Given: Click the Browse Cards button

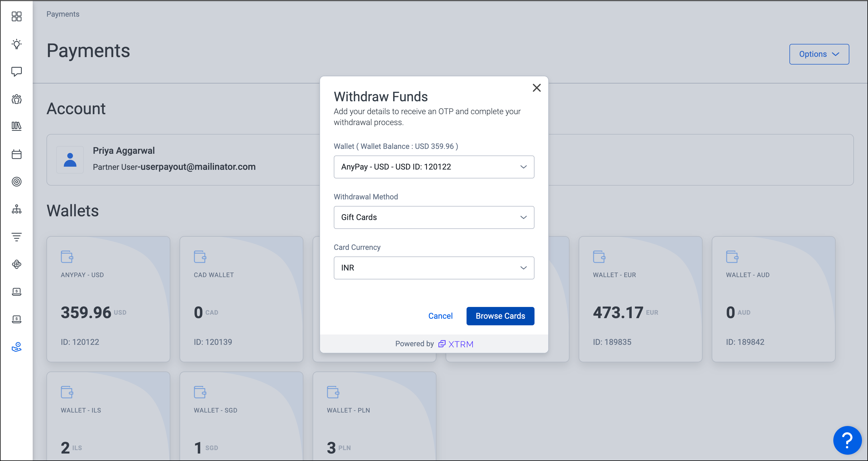Looking at the screenshot, I should click(x=500, y=316).
